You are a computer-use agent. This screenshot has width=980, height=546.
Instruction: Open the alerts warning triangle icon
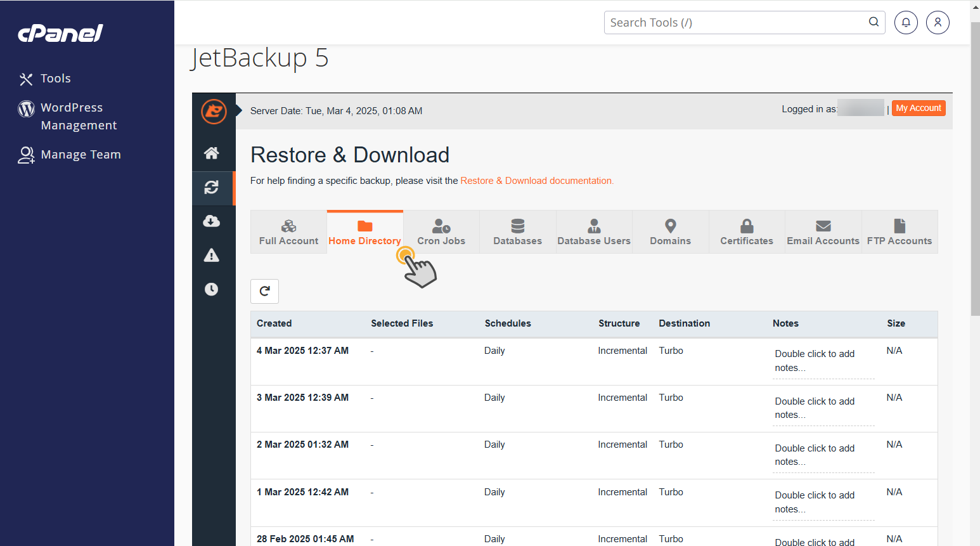(x=212, y=255)
